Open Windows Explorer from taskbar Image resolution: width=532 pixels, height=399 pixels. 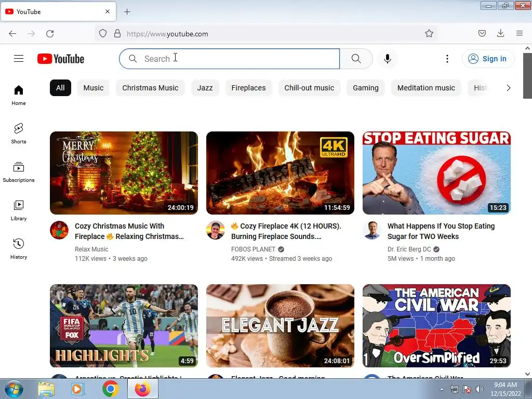click(46, 389)
